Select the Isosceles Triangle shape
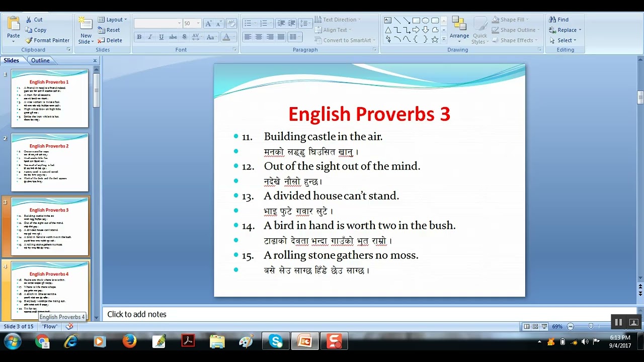Viewport: 644px width, 362px height. tap(388, 30)
